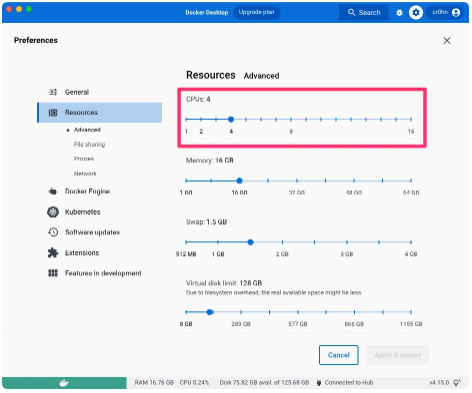This screenshot has height=393, width=472.
Task: Click the Search field in header
Action: coord(364,13)
